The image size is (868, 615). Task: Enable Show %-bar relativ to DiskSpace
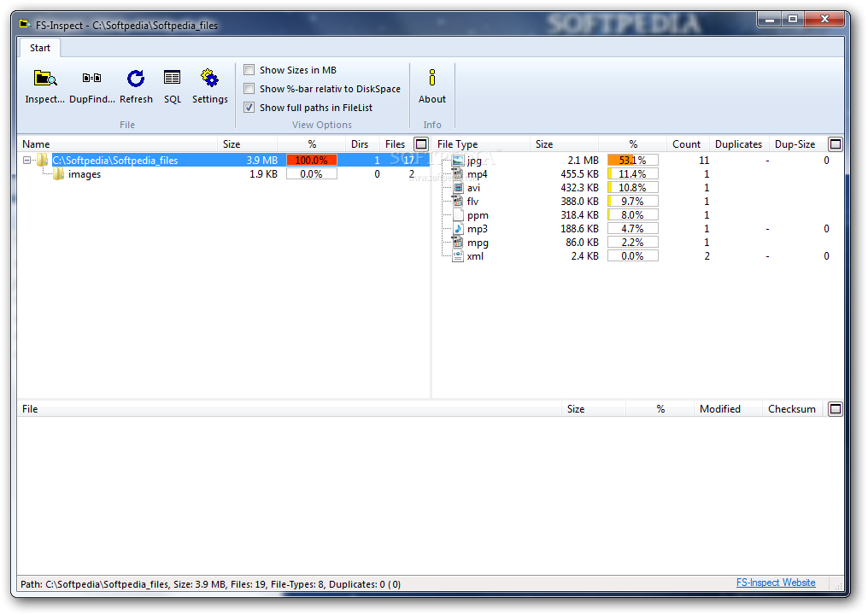pos(249,89)
